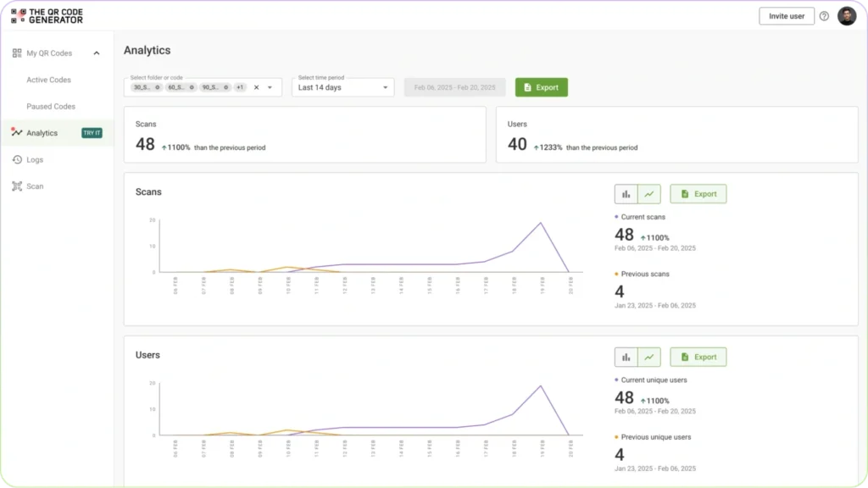
Task: Click the Analytics line-chart sidebar icon
Action: (17, 132)
